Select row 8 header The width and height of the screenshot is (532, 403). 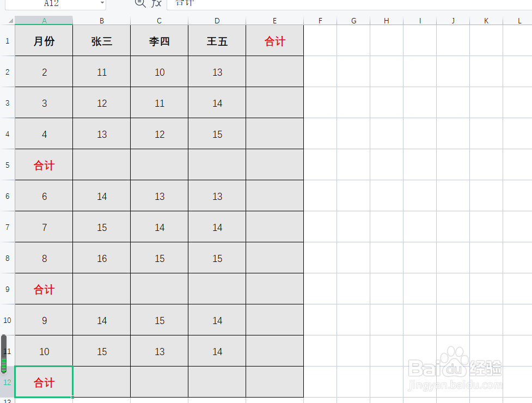(7, 258)
